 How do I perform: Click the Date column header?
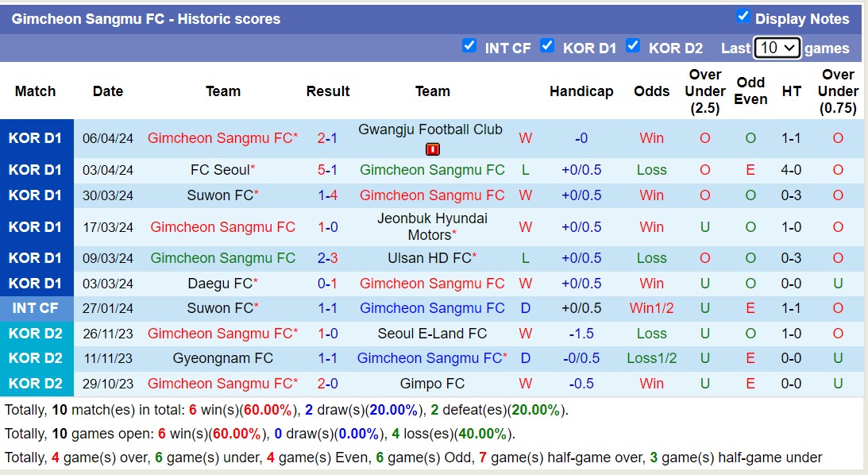click(x=108, y=91)
